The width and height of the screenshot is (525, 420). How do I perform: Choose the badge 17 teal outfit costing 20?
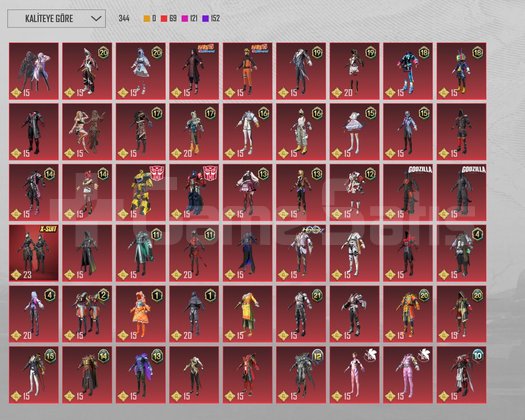(x=194, y=132)
